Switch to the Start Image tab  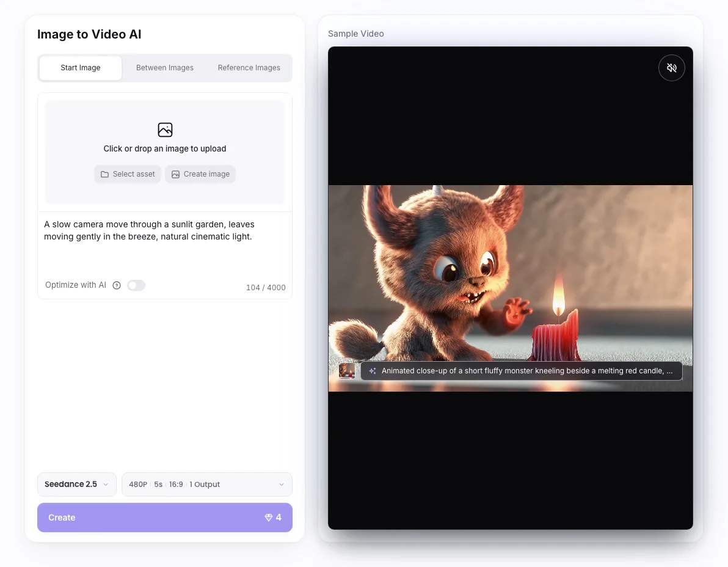81,68
